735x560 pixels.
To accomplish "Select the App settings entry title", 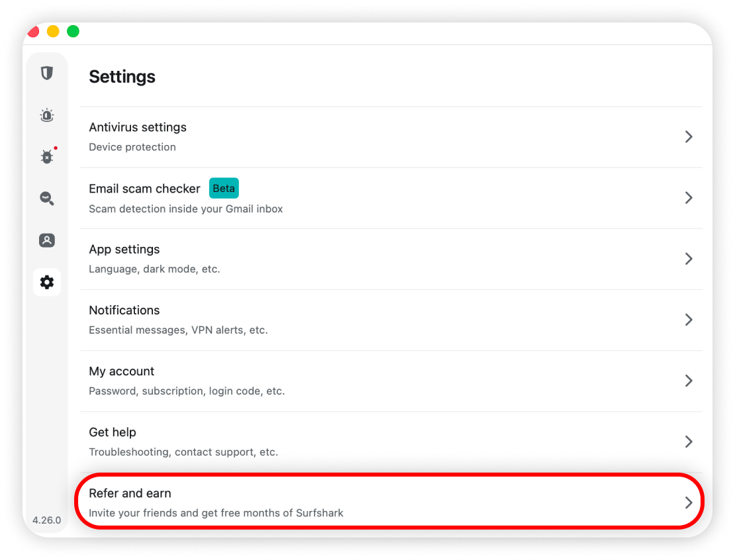I will (x=124, y=250).
